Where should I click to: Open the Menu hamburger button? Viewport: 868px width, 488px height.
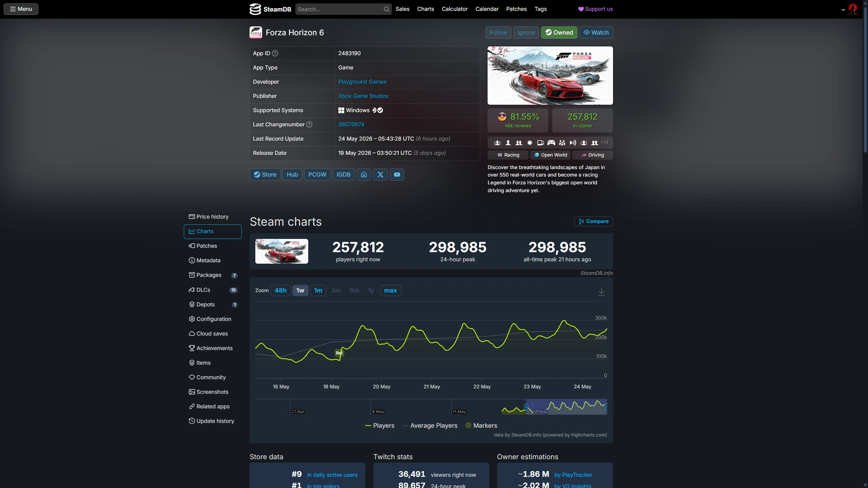[21, 9]
